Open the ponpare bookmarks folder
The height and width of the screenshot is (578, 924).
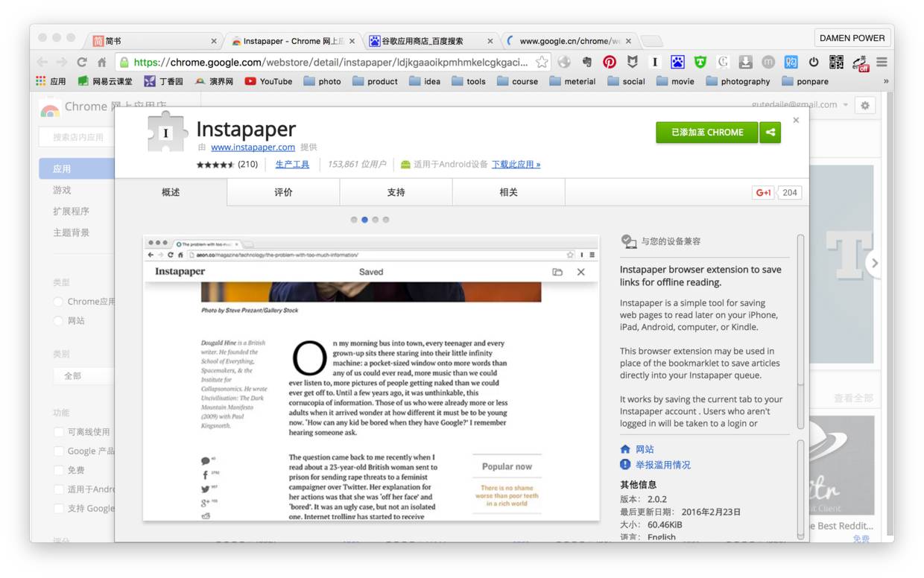click(x=805, y=81)
